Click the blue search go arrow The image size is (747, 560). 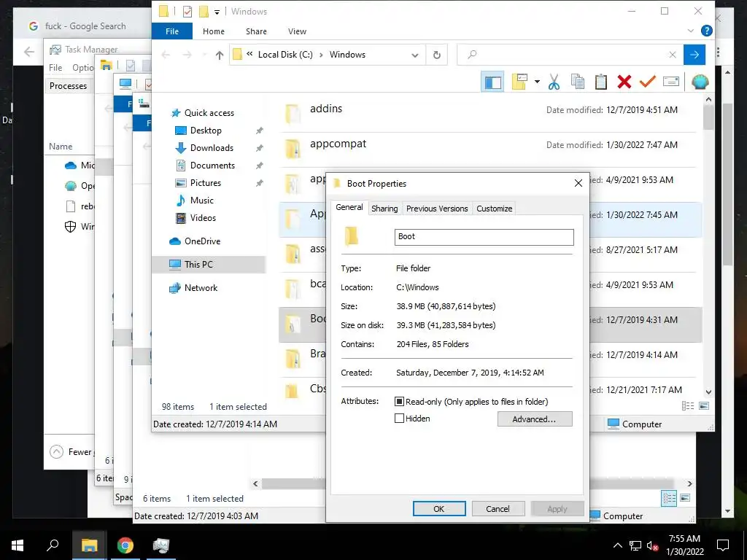pyautogui.click(x=694, y=55)
